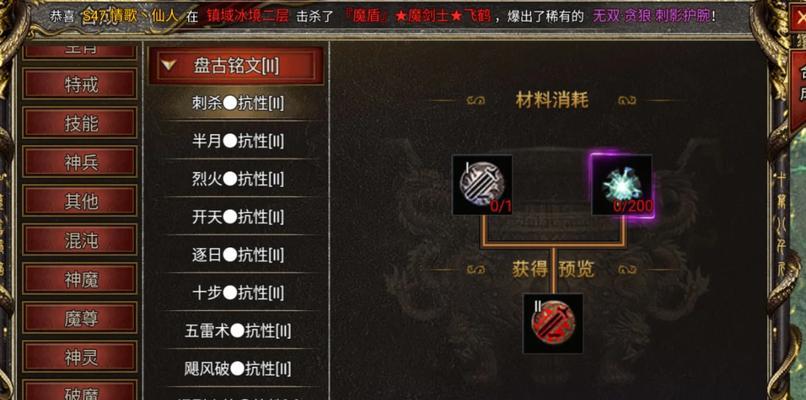
Task: Open the 特戒 tab
Action: click(x=80, y=84)
